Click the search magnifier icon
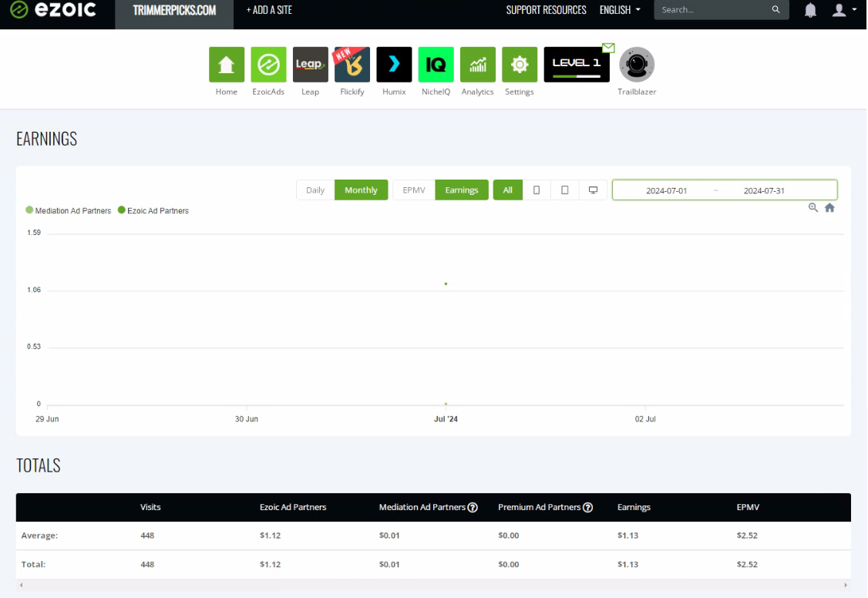The height and width of the screenshot is (598, 868). point(775,9)
